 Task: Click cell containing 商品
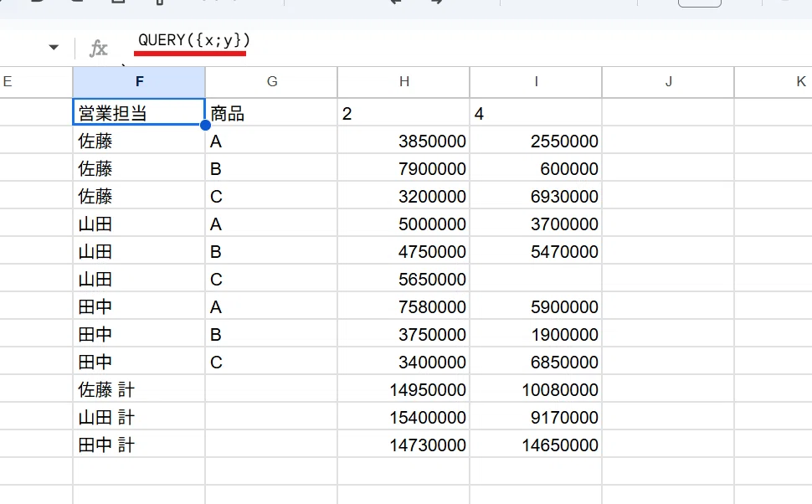pyautogui.click(x=271, y=112)
